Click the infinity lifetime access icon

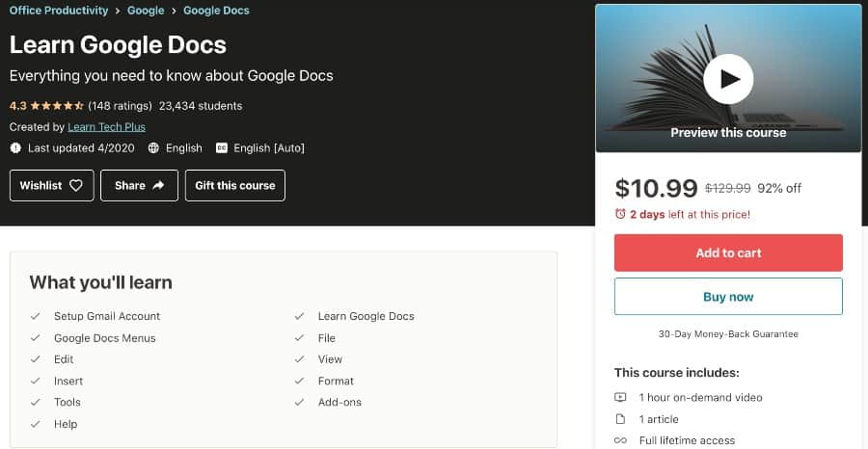click(x=620, y=440)
